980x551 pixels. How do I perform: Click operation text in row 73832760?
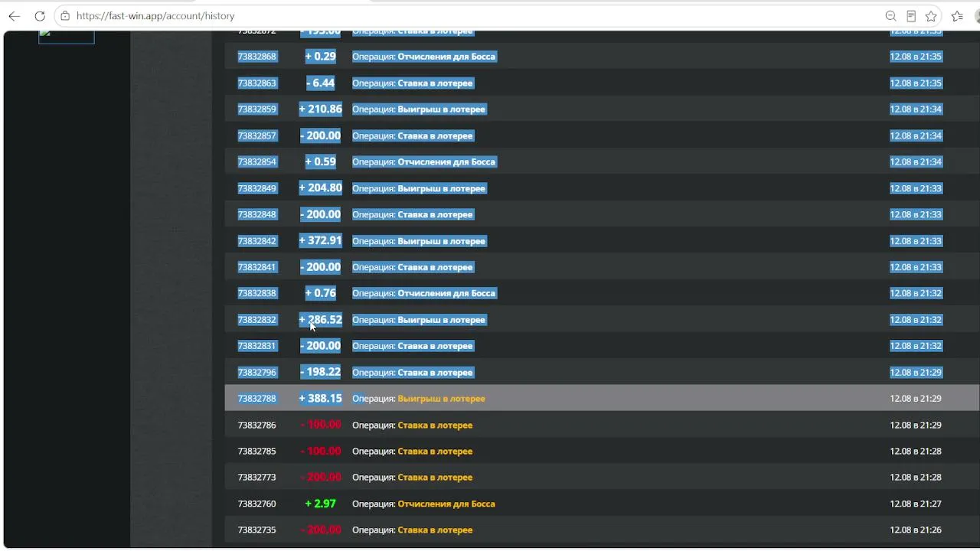pos(424,504)
